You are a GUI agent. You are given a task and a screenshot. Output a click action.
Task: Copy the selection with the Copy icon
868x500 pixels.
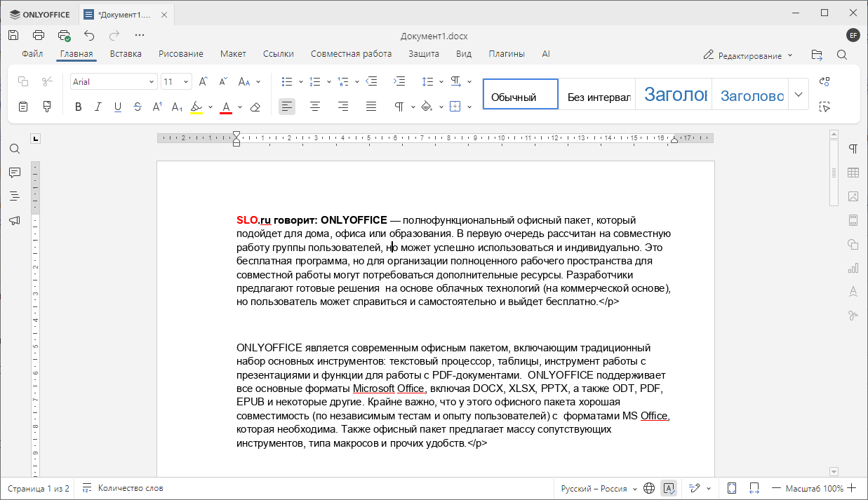coord(23,81)
